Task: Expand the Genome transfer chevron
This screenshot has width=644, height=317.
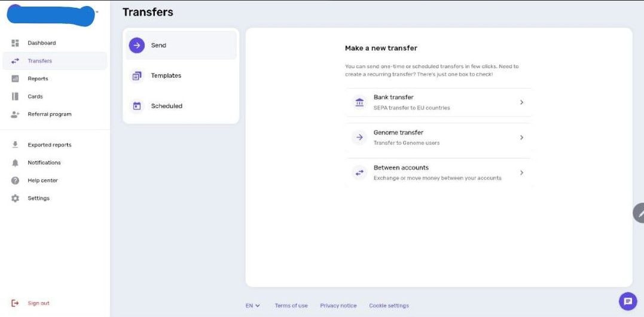Action: pyautogui.click(x=521, y=138)
